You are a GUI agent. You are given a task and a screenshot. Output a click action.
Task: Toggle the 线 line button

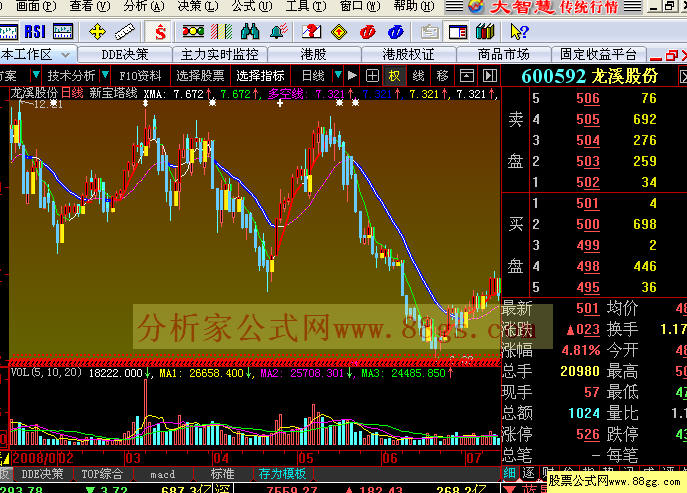(418, 76)
